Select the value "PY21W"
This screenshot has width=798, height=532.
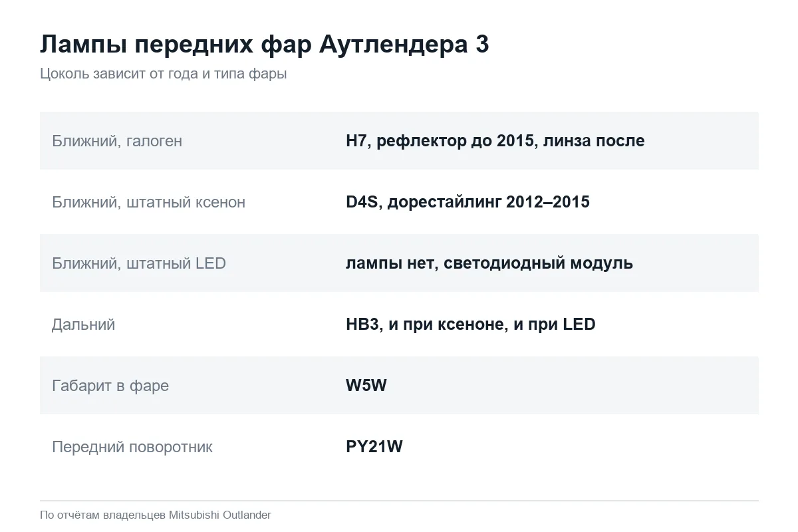pos(374,447)
